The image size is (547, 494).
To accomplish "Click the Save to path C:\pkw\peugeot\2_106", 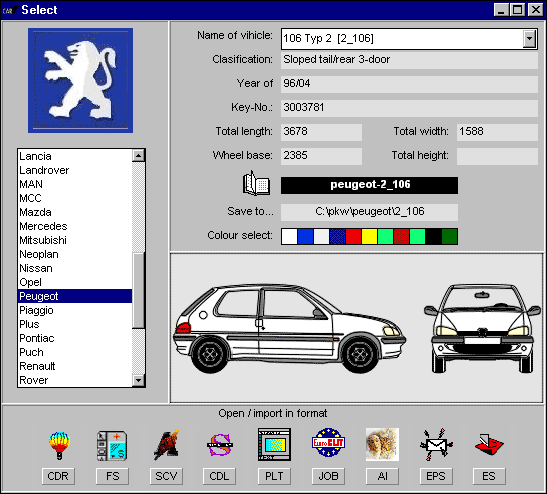I will (x=369, y=212).
